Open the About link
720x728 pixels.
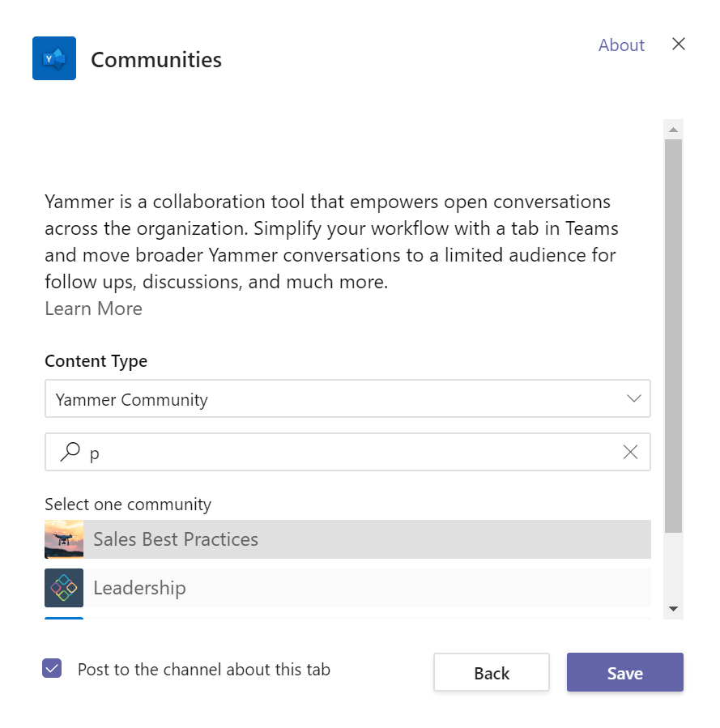tap(621, 45)
